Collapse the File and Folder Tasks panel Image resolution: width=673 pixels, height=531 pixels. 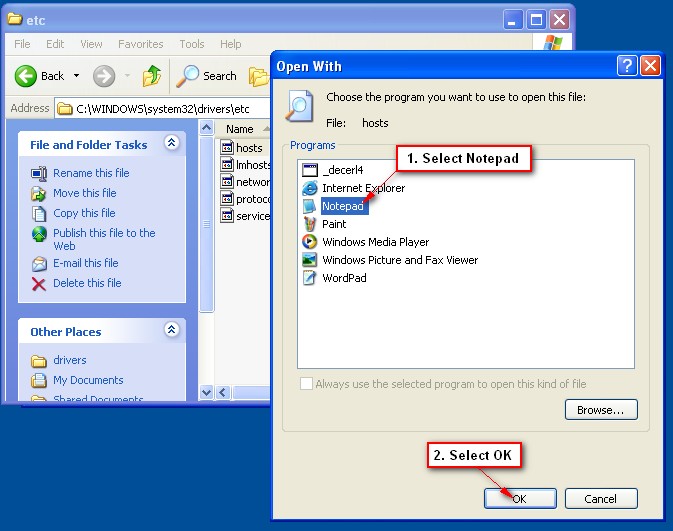(x=172, y=142)
